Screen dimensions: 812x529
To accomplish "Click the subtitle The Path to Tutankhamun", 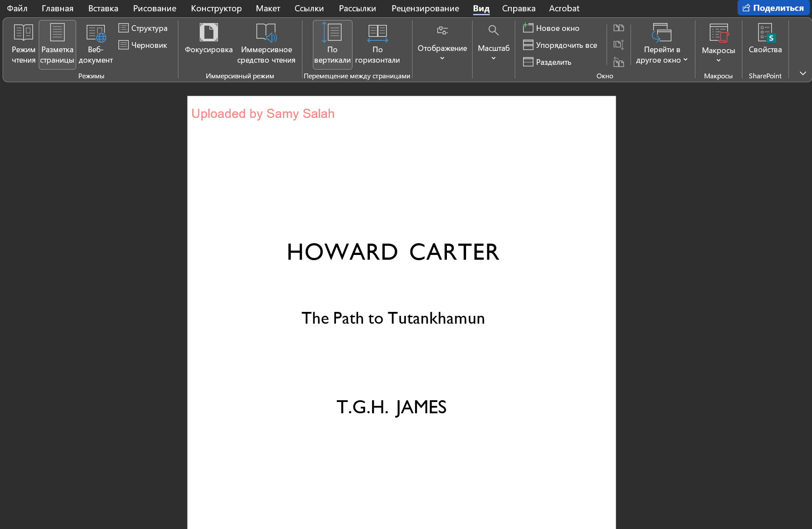I will [393, 318].
